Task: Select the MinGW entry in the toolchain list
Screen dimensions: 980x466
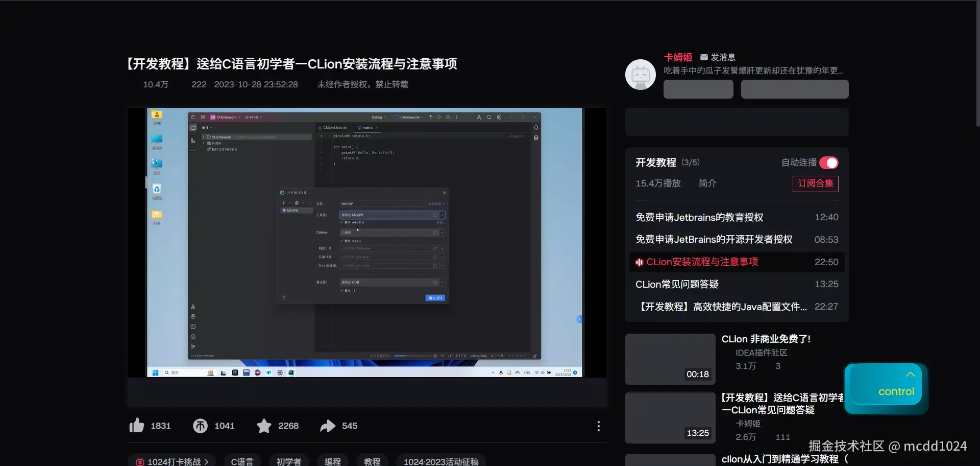Action: tap(297, 211)
